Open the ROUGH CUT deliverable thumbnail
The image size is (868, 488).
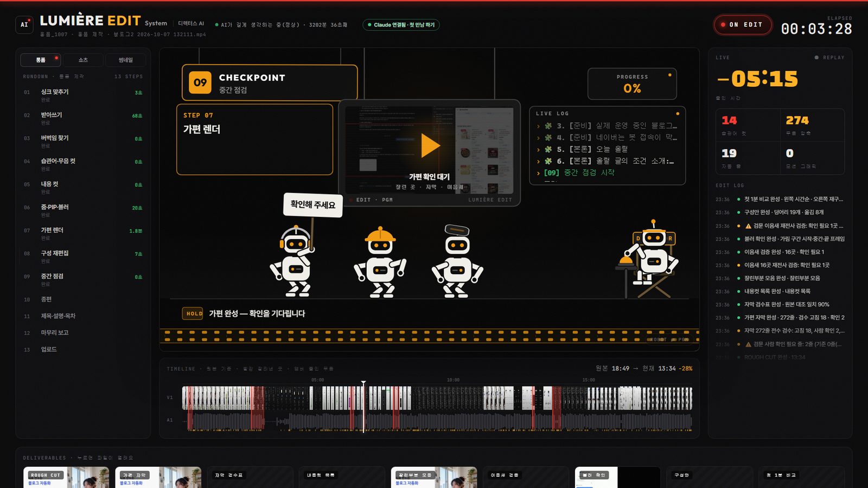click(66, 478)
